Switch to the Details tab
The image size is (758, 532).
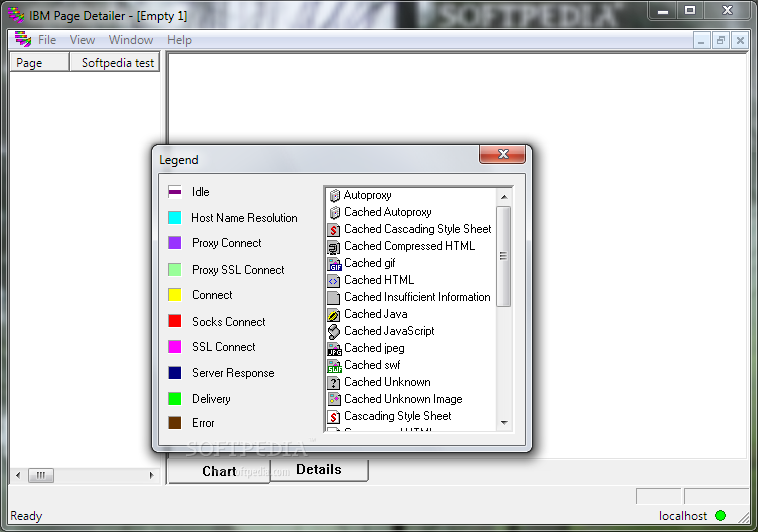coord(319,470)
